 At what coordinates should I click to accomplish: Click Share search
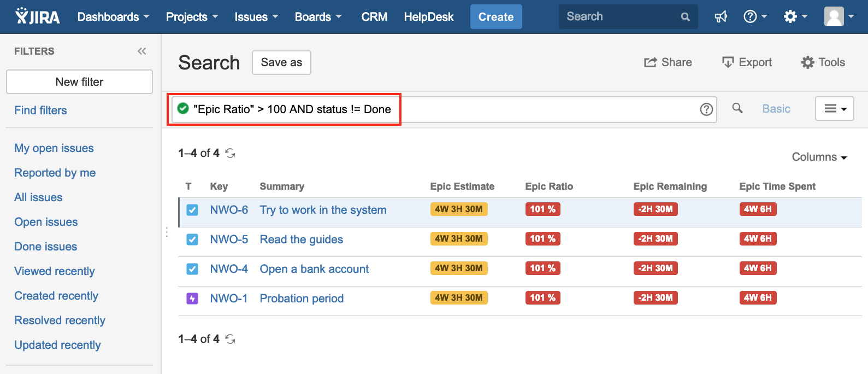(x=668, y=62)
